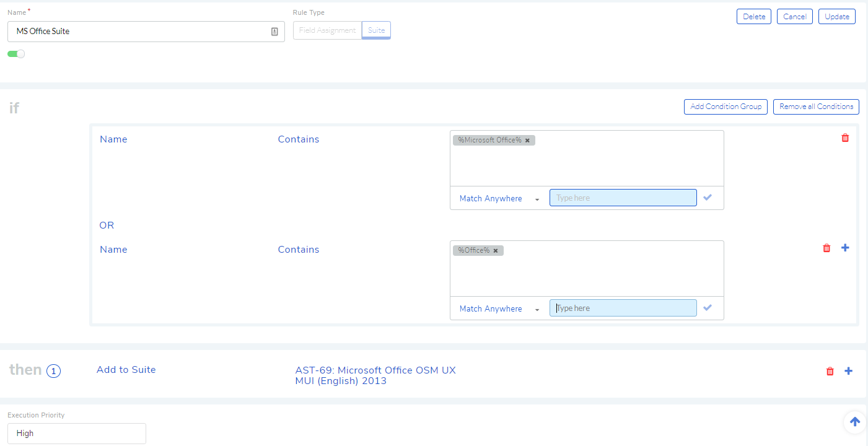
Task: Click the OR operator between conditions
Action: click(x=107, y=225)
